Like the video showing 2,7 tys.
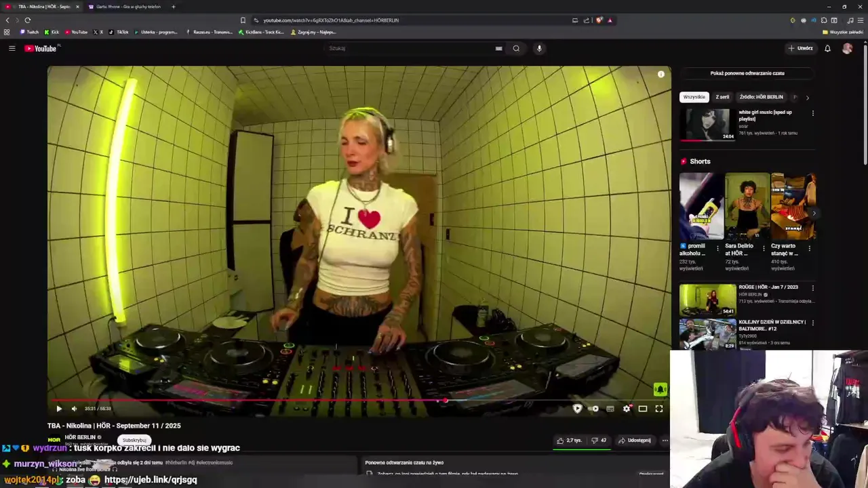This screenshot has height=488, width=868. (569, 441)
